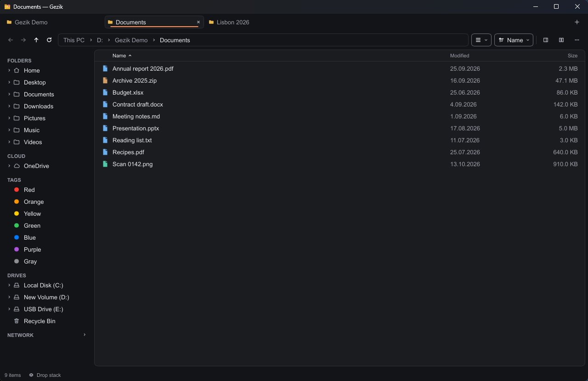Expand the OneDrive cloud node
This screenshot has width=588, height=381.
click(x=9, y=166)
